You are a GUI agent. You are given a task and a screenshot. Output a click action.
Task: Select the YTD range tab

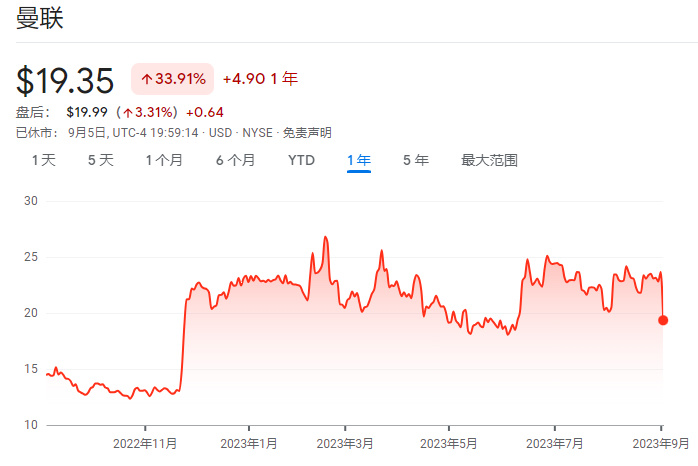click(301, 160)
